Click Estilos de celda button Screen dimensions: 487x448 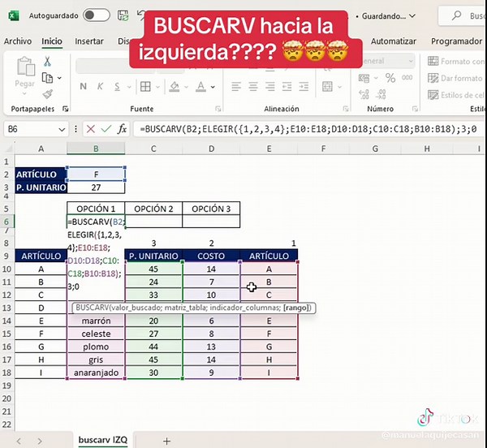tap(455, 95)
